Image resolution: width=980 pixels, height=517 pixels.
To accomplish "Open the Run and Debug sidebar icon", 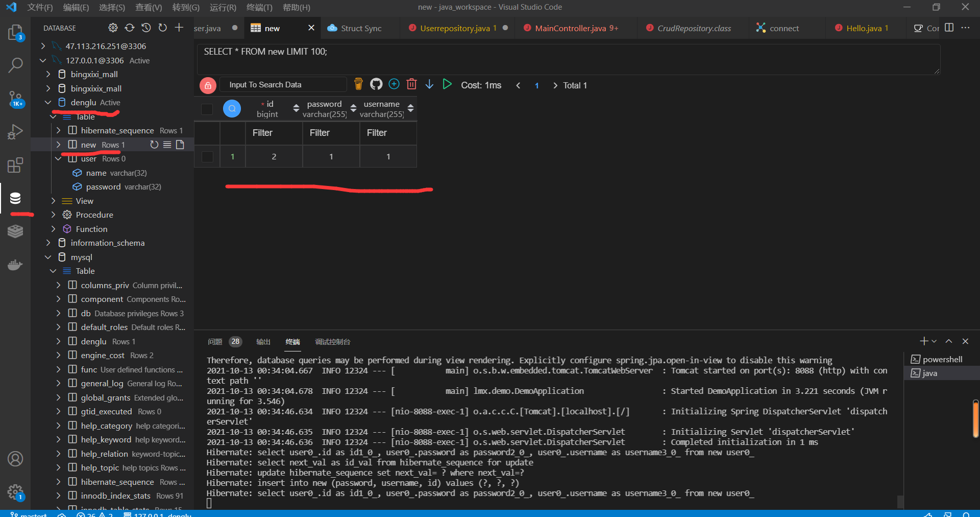I will [15, 132].
